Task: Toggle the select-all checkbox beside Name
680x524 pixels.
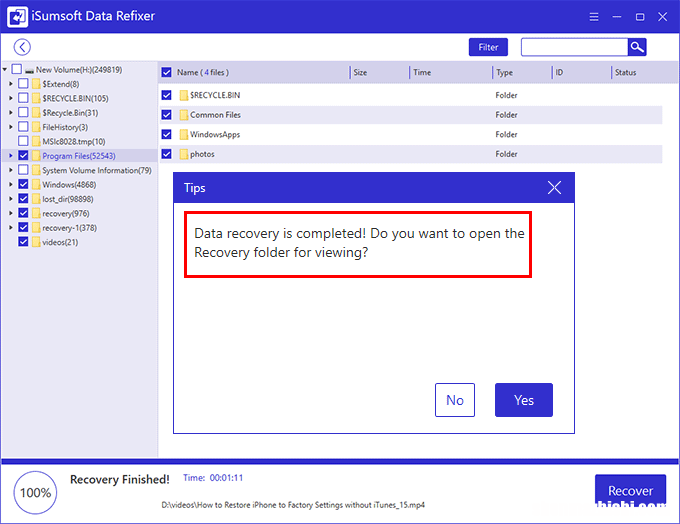Action: tap(167, 72)
